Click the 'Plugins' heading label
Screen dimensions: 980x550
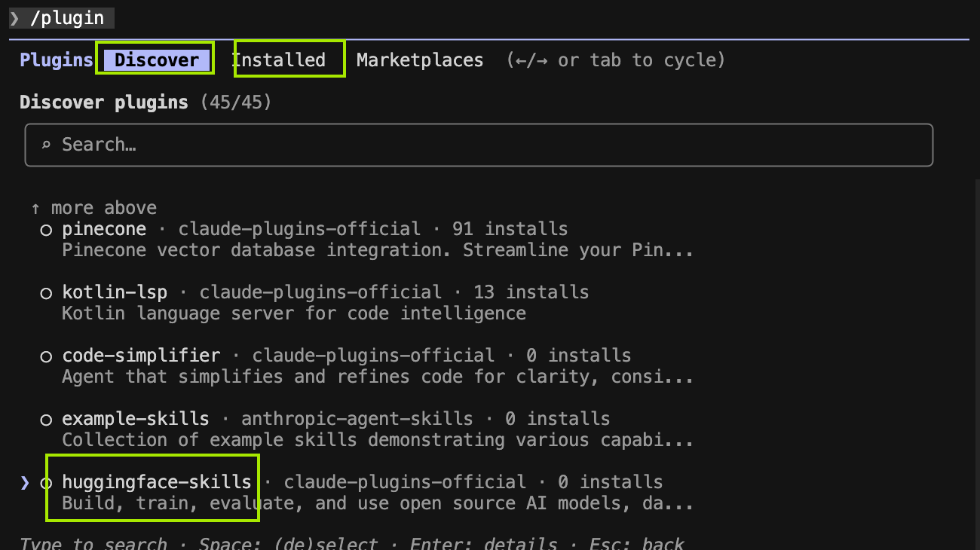point(57,60)
